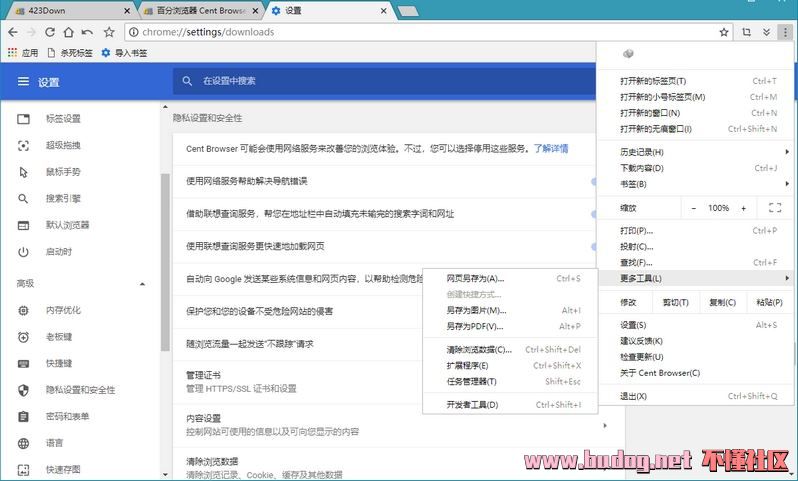Toggle 借助联想查询服务 autocomplete switch

(x=593, y=214)
